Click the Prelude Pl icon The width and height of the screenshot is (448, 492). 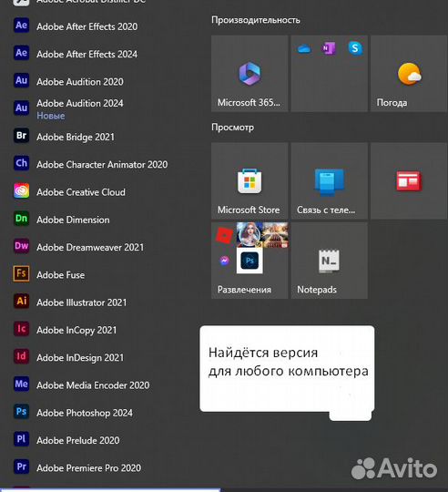coord(21,439)
